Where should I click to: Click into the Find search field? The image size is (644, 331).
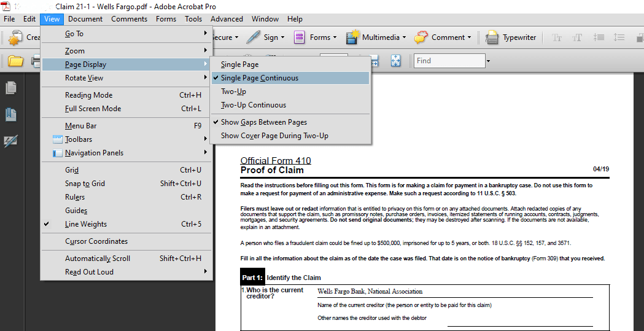449,61
